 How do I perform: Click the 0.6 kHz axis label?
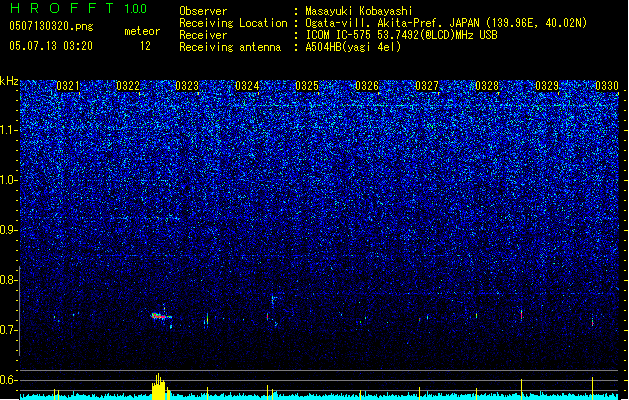(x=9, y=380)
